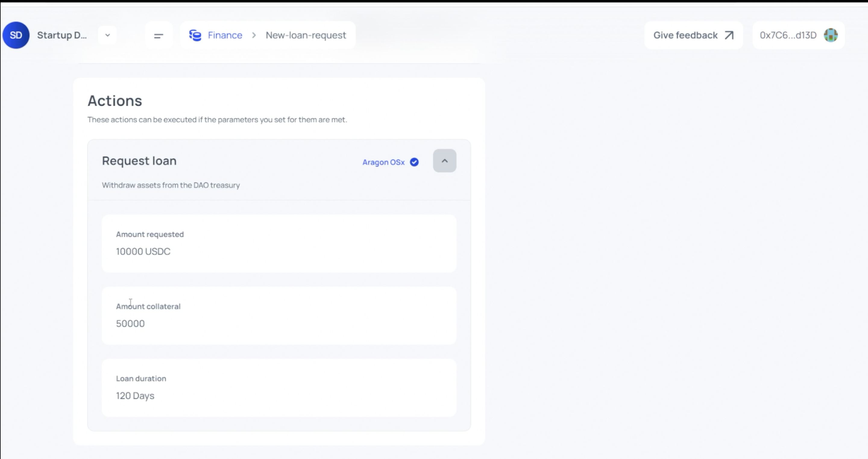
Task: Navigate to New-loan-request breadcrumb
Action: tap(306, 35)
